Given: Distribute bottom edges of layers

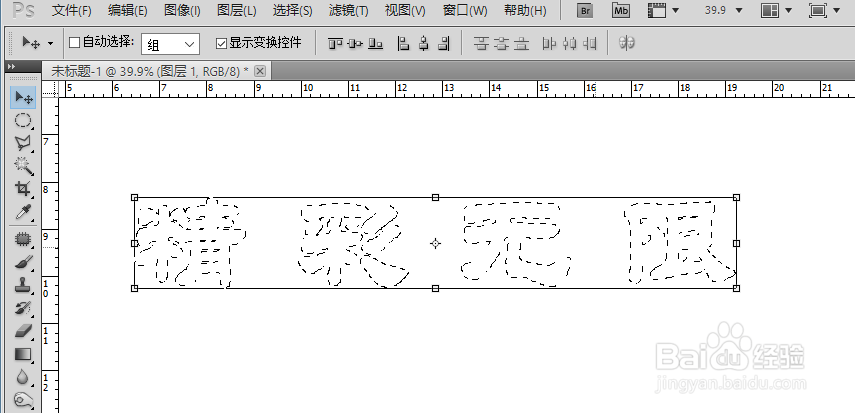Looking at the screenshot, I should [x=522, y=44].
